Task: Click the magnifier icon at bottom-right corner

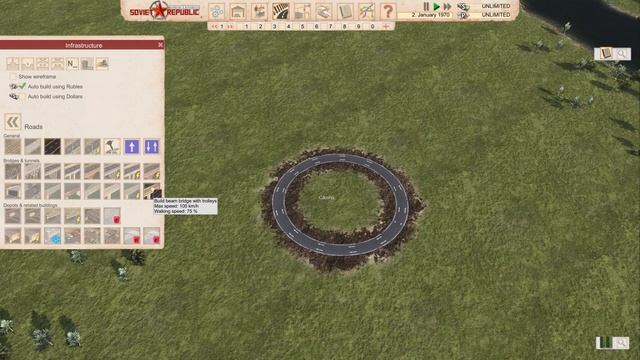Action: pos(621,342)
